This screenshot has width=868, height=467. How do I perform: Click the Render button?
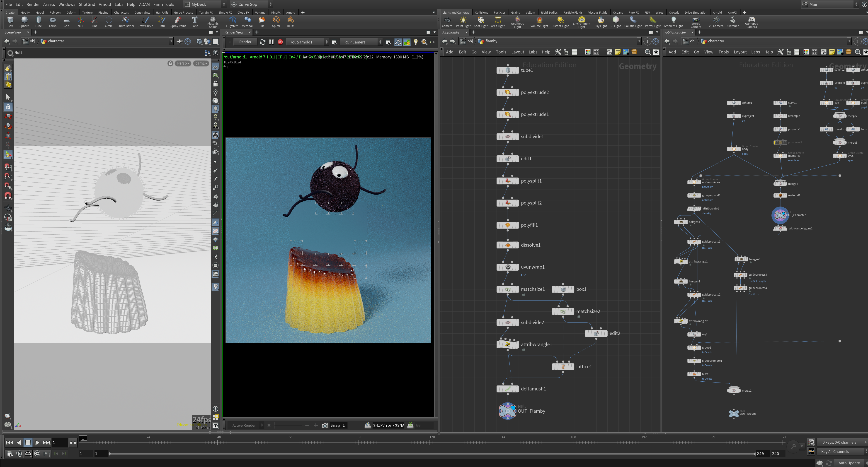(x=245, y=42)
